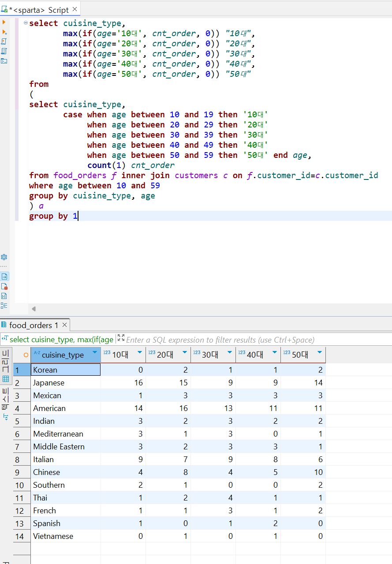Open the 10대 column dropdown arrow
392x564 pixels.
click(x=140, y=352)
